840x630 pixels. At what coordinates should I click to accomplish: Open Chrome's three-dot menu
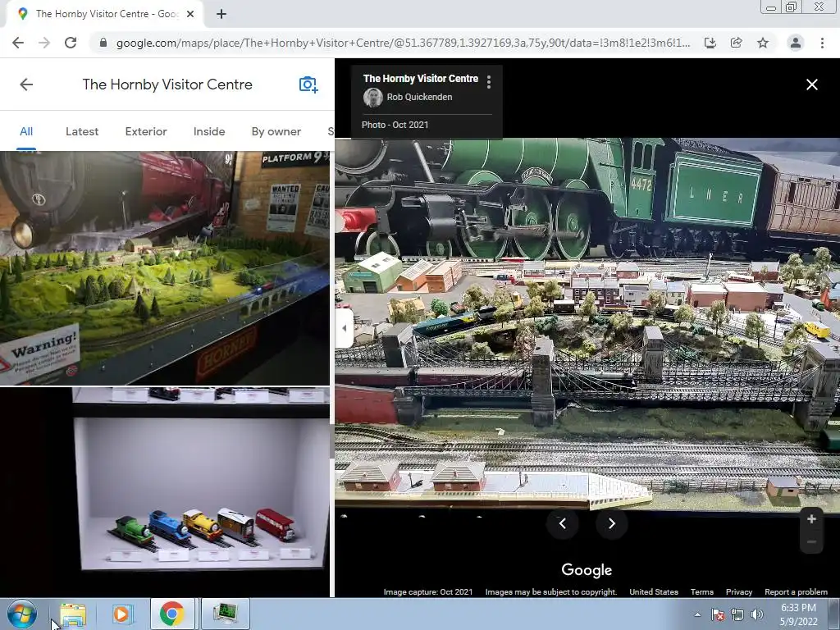(822, 43)
